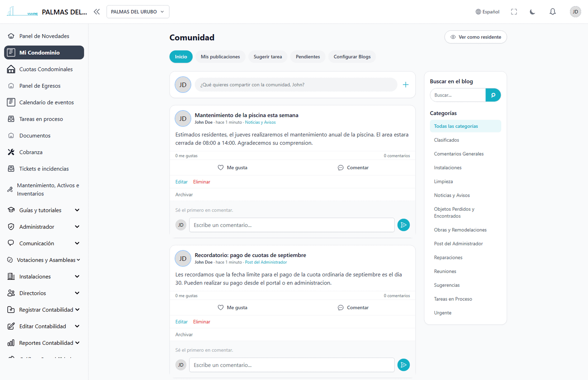The height and width of the screenshot is (380, 588).
Task: Open Mantenimiento, Activos e Inventarios
Action: click(x=44, y=189)
